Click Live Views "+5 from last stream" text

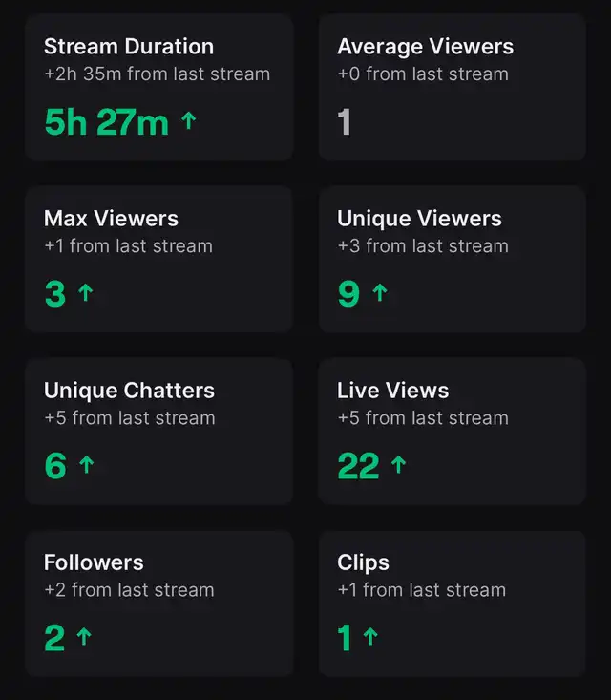pyautogui.click(x=422, y=417)
